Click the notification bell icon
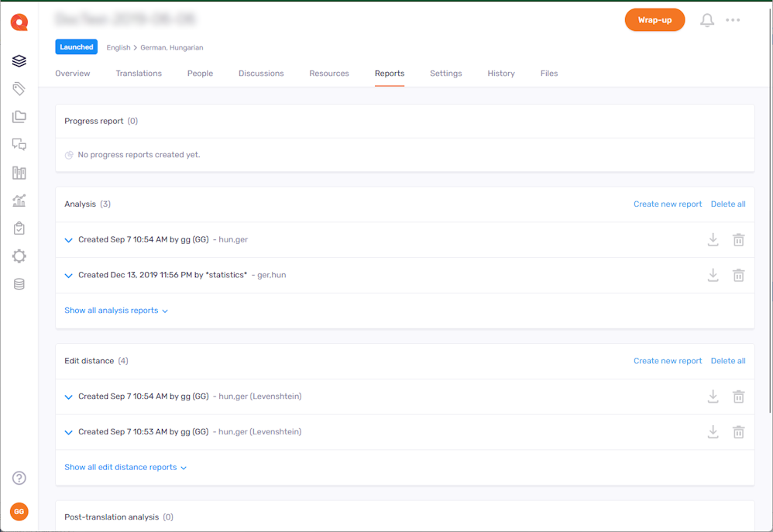 tap(707, 20)
